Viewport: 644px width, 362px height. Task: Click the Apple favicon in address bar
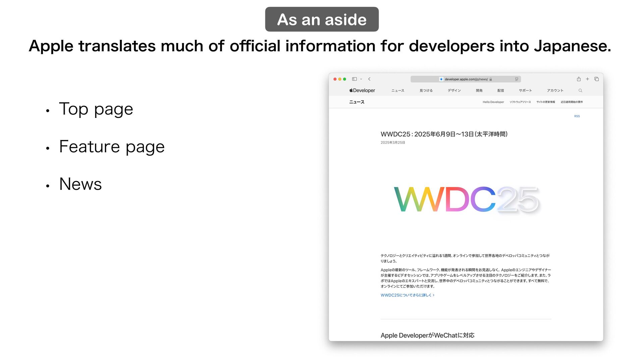pos(441,79)
